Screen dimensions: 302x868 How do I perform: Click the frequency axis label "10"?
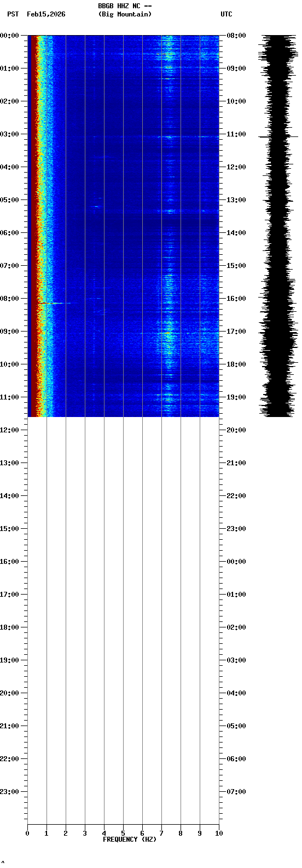tap(219, 833)
